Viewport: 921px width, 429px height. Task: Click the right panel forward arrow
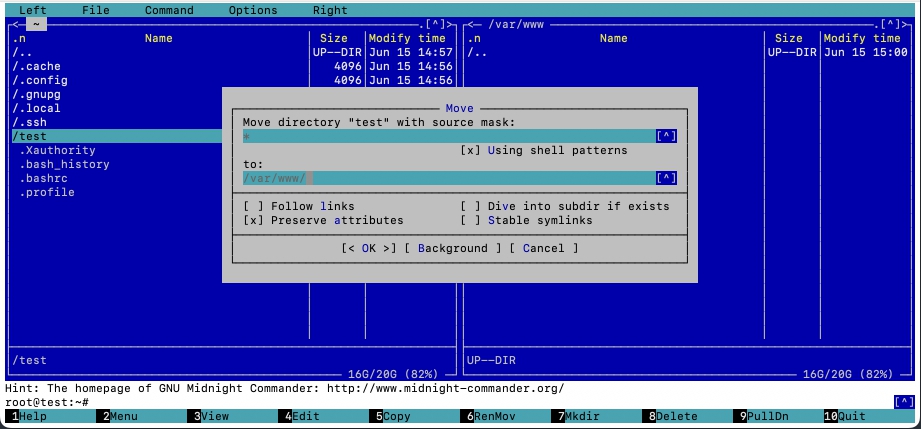pos(905,25)
